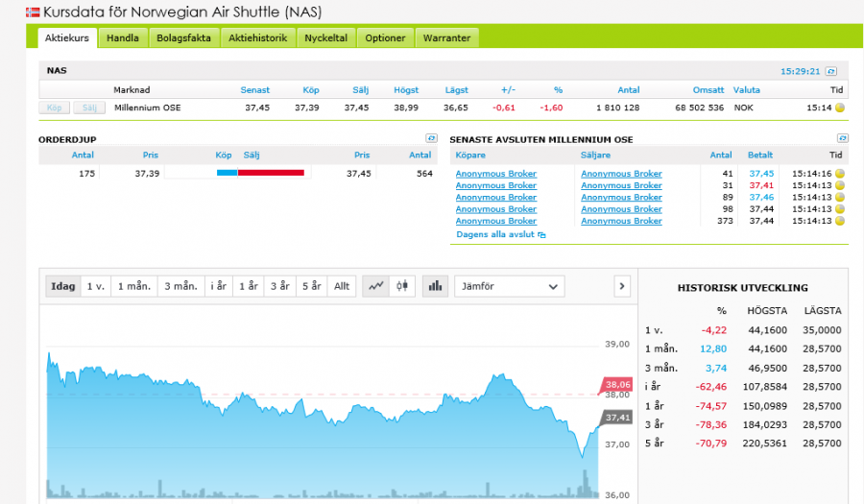Image resolution: width=864 pixels, height=504 pixels.
Task: Select the Idag time range
Action: (x=62, y=286)
